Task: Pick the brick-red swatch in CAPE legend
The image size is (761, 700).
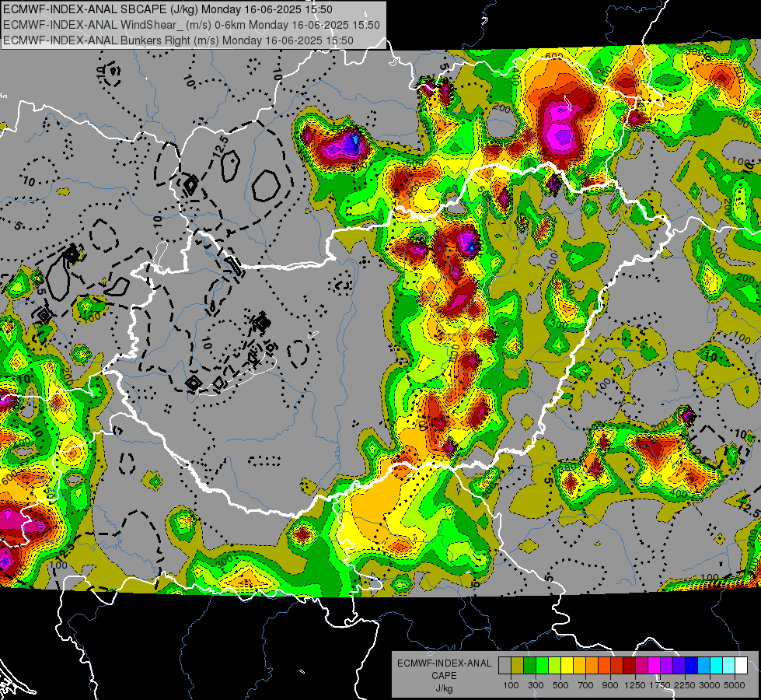Action: point(617,666)
